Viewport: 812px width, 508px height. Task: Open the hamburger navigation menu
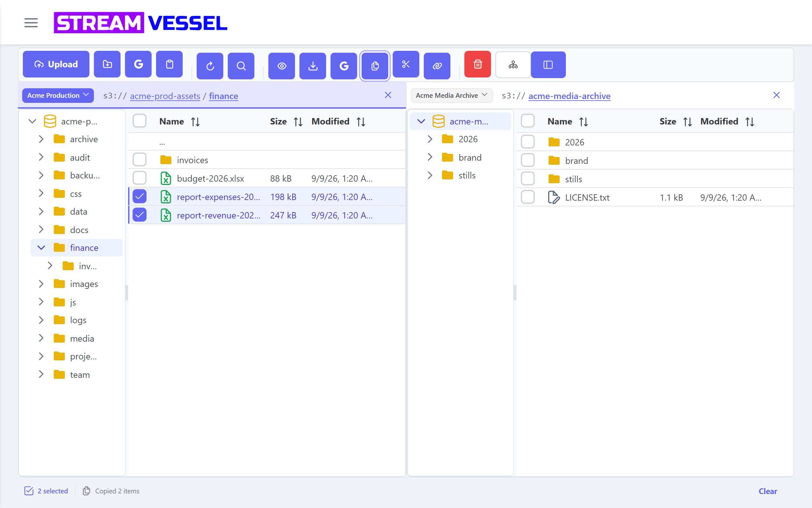click(31, 23)
